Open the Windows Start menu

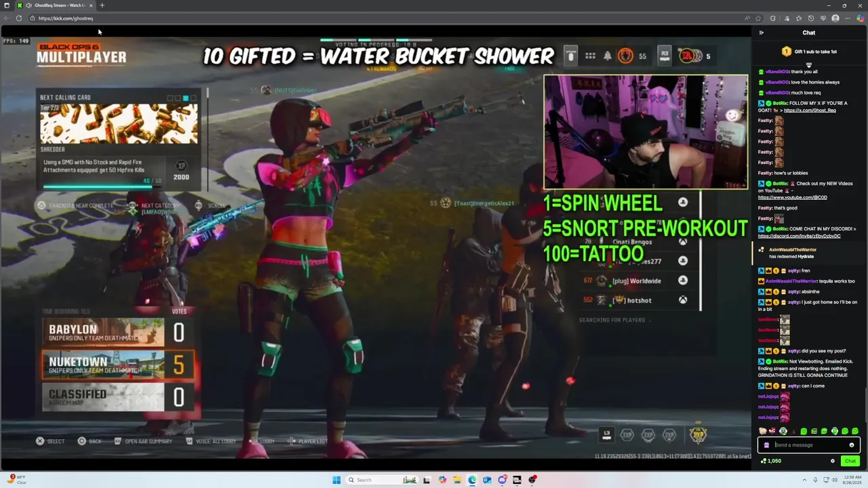point(336,480)
